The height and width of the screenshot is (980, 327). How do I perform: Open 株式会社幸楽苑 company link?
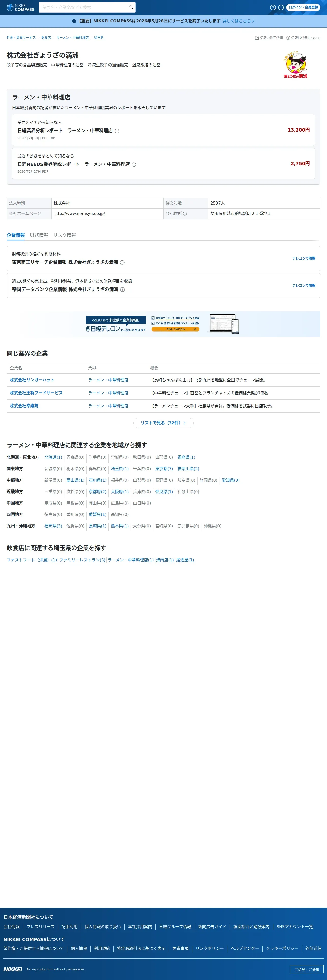click(x=24, y=406)
